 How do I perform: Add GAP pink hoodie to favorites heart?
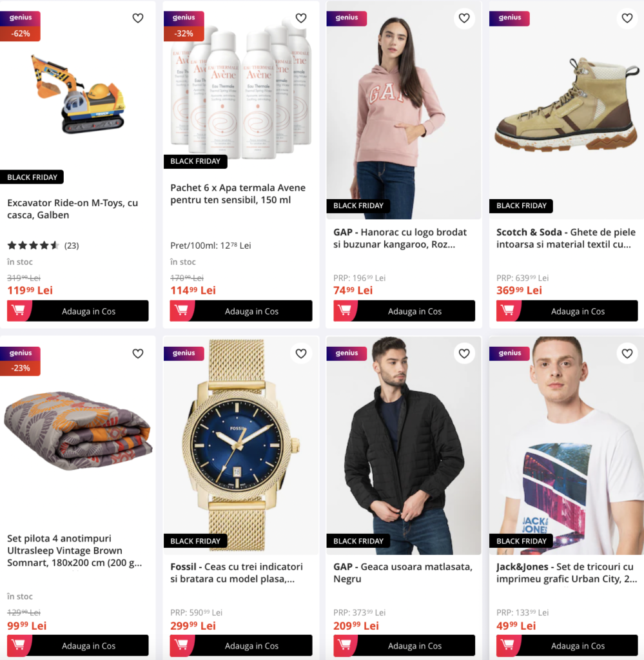pos(464,18)
